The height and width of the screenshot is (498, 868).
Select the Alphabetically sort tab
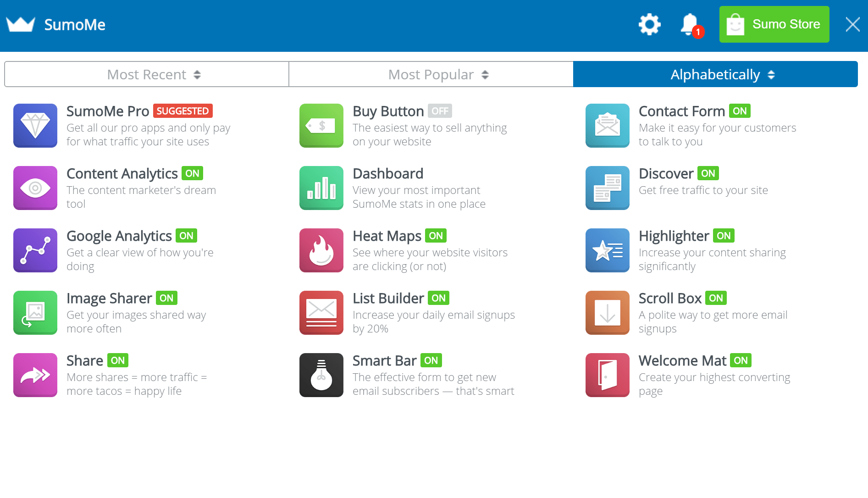click(x=715, y=74)
